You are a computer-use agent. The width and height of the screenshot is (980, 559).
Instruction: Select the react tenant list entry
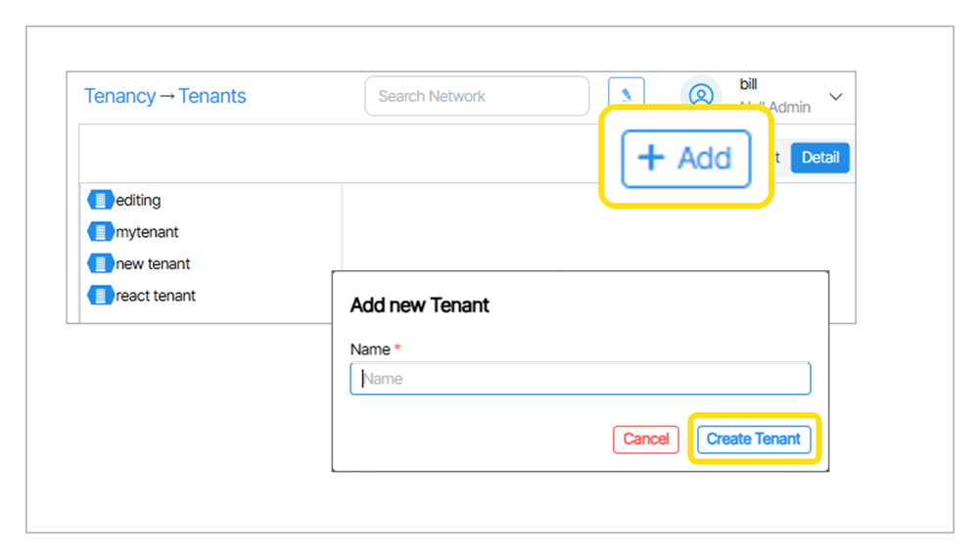pyautogui.click(x=156, y=295)
